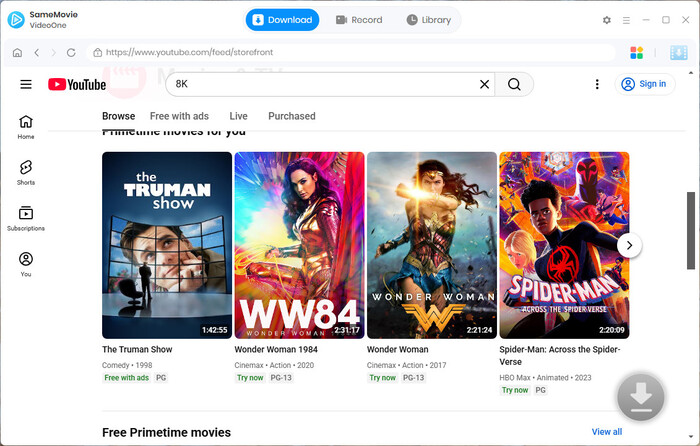The height and width of the screenshot is (446, 700).
Task: Click Try now badge under Wonder Woman 2017
Action: pos(383,378)
